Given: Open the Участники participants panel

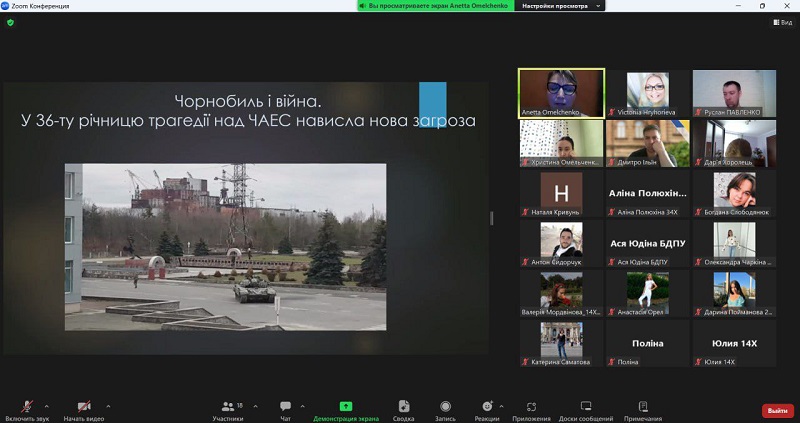Looking at the screenshot, I should coord(228,408).
